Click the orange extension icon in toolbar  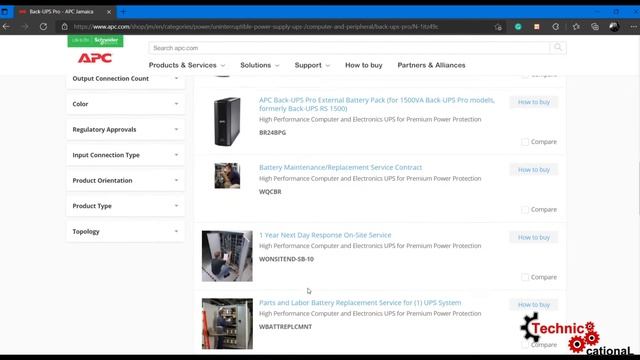point(537,27)
